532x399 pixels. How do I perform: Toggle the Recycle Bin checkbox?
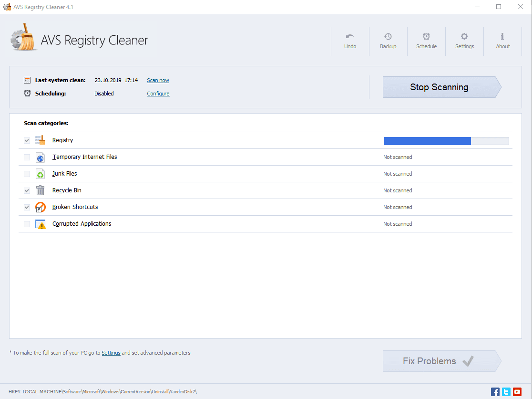(x=27, y=190)
